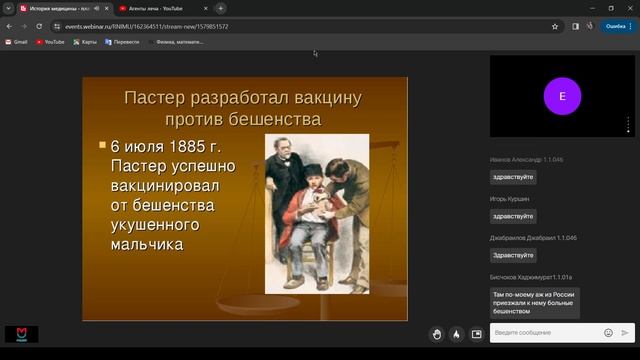Image resolution: width=640 pixels, height=360 pixels.
Task: Open the browser side panel
Action: click(x=576, y=27)
